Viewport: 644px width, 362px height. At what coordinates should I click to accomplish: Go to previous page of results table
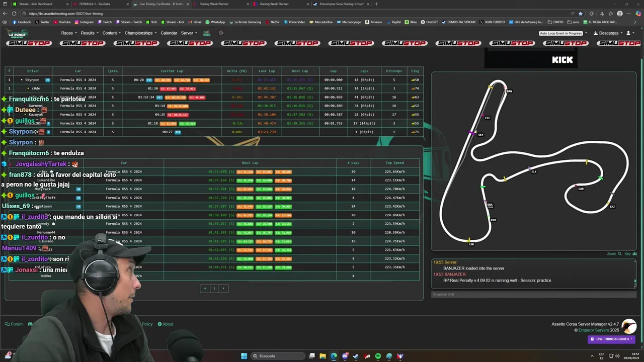point(204,288)
